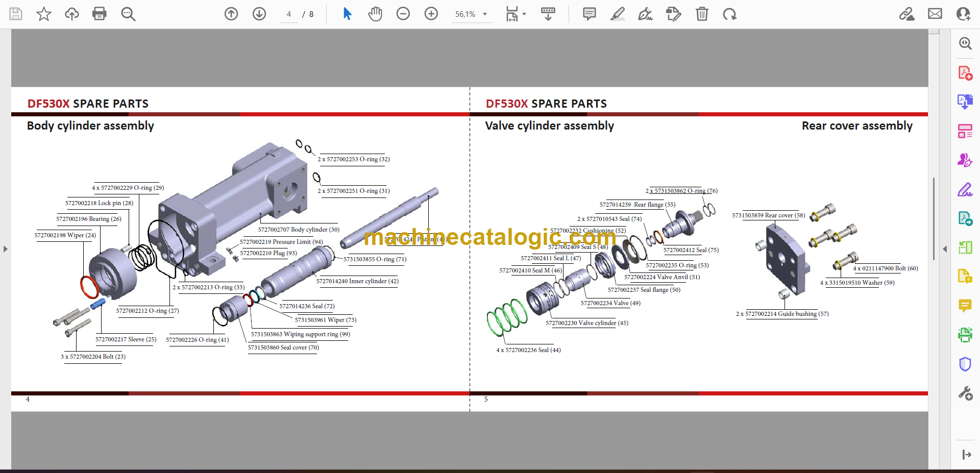Open the Edit PDF tool in sidebar
This screenshot has width=980, height=473.
click(965, 218)
